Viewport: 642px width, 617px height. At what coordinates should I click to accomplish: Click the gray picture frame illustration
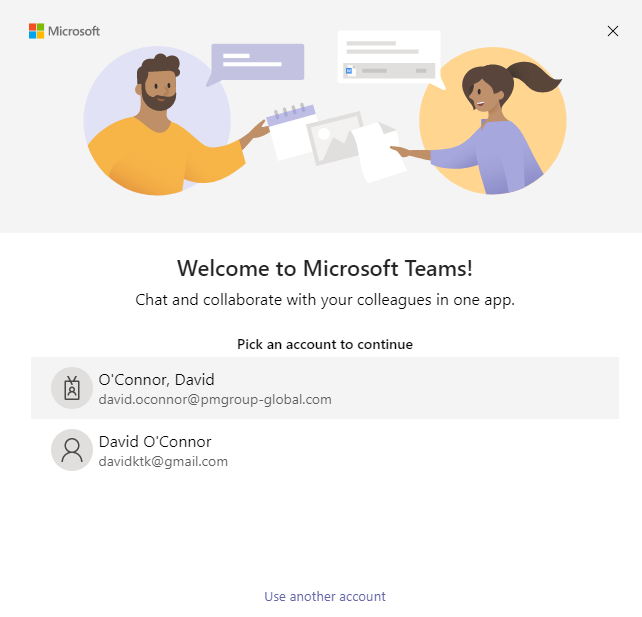(335, 138)
